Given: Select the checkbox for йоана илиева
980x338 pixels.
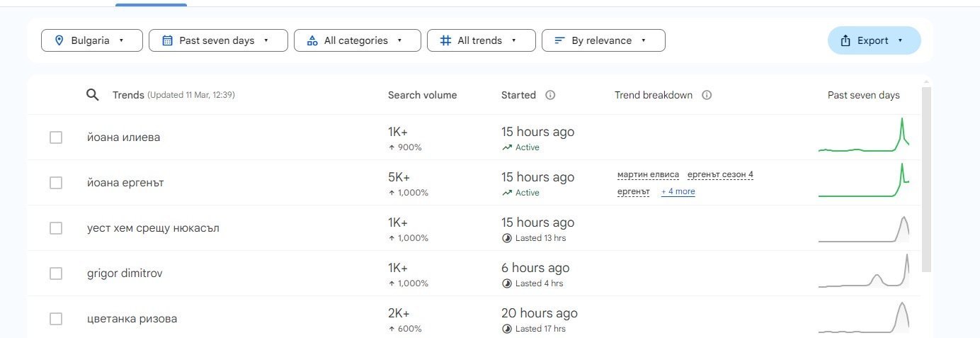Looking at the screenshot, I should pyautogui.click(x=56, y=137).
